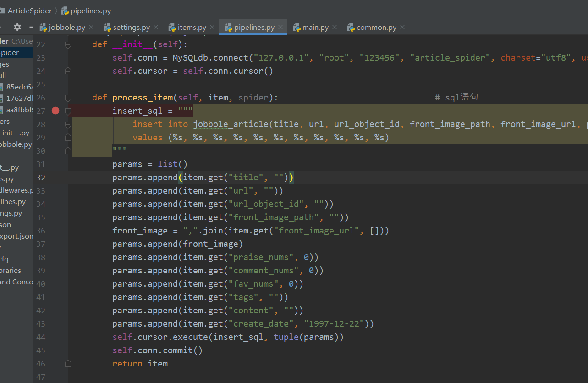Click the front_image variable on line 36
This screenshot has width=588, height=383.
(x=140, y=231)
